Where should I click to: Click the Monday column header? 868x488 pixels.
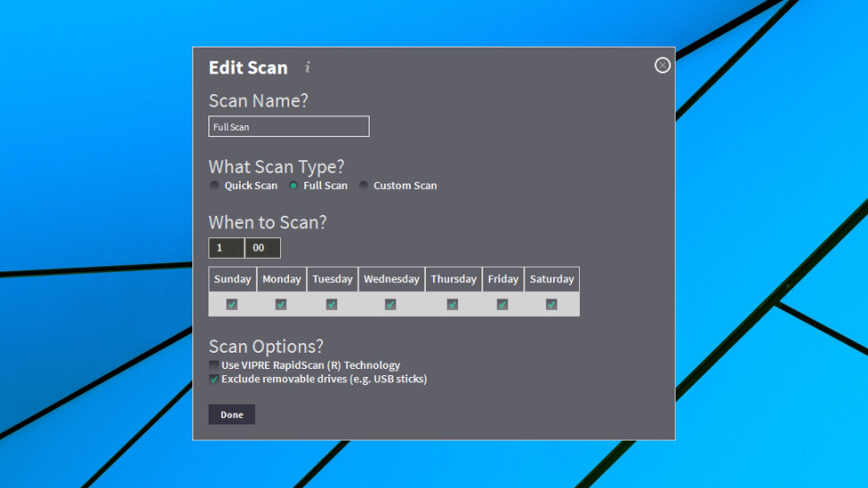(282, 279)
